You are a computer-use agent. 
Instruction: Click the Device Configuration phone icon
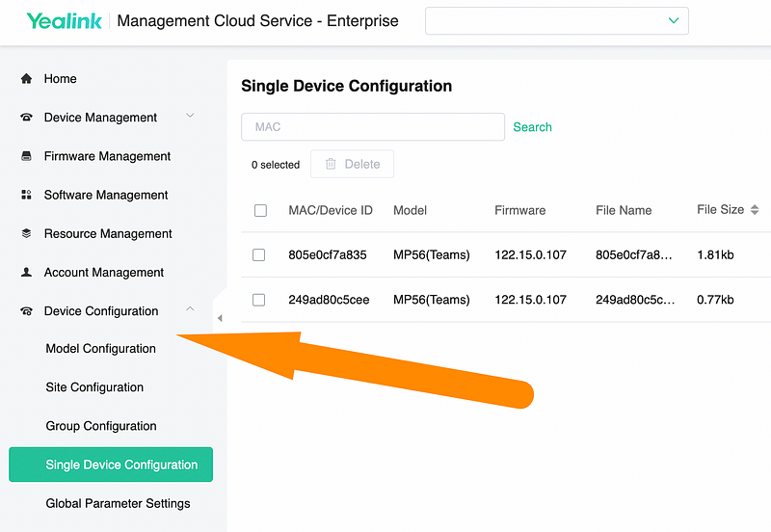(27, 311)
